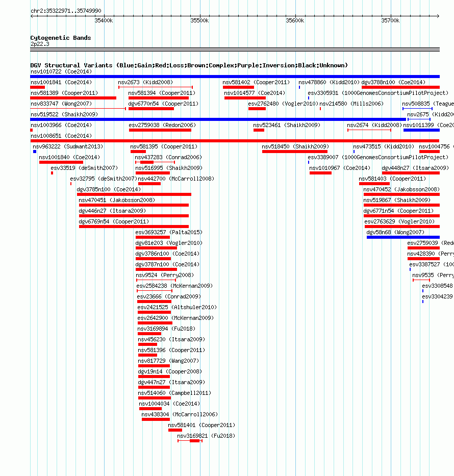Open dgv3785n100 (Coe2014) variant
This screenshot has height=476, width=454.
tap(109, 189)
